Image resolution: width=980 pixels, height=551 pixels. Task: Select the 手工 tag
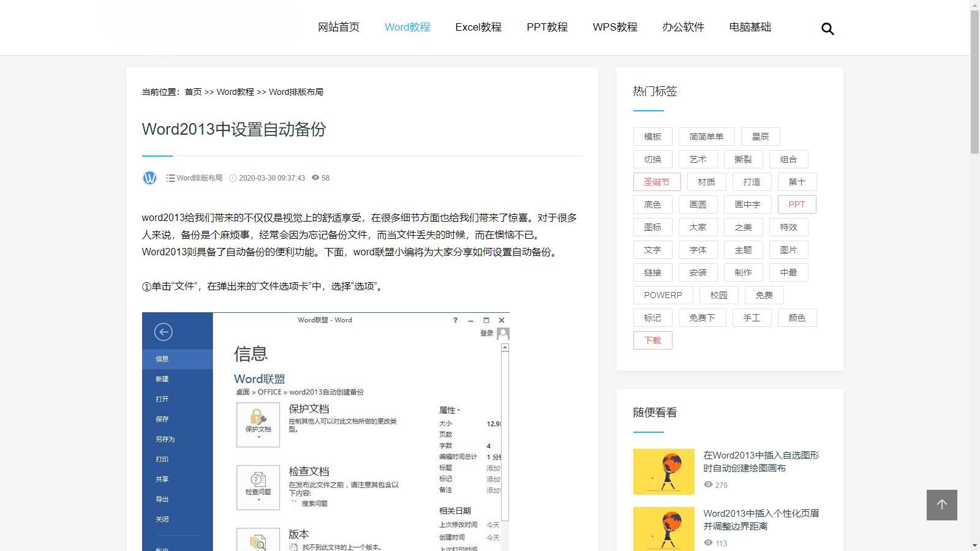point(752,318)
